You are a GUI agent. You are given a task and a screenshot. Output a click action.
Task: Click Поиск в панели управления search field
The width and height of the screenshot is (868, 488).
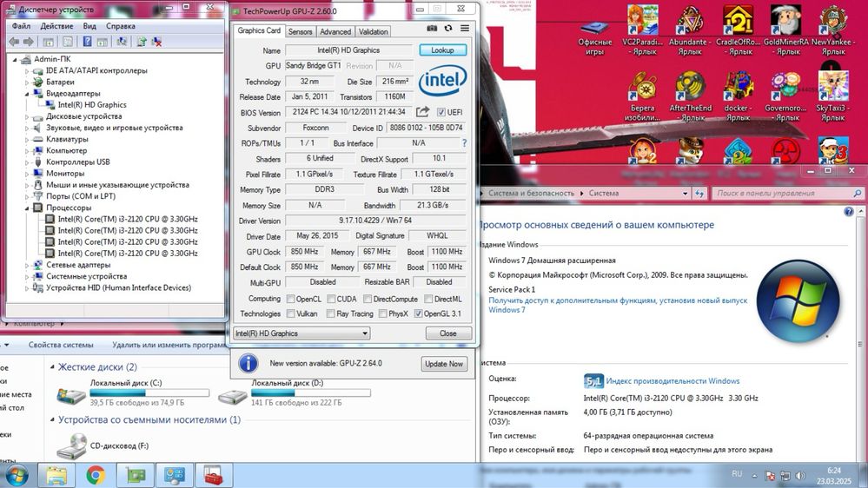[x=788, y=193]
